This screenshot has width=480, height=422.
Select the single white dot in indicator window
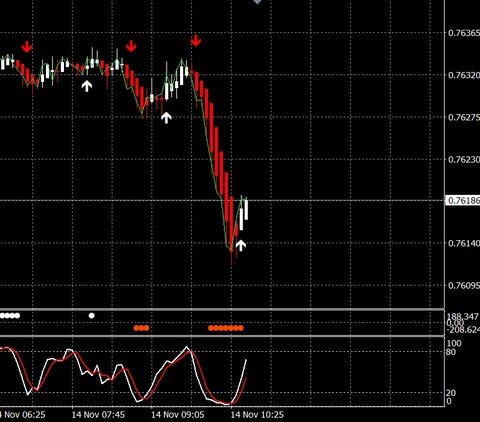click(x=92, y=315)
